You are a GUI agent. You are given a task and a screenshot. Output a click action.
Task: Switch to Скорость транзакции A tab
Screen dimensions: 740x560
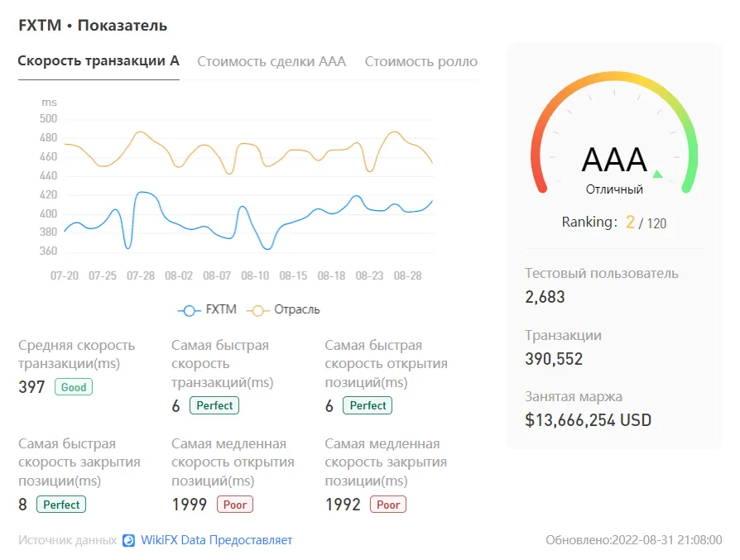point(99,61)
